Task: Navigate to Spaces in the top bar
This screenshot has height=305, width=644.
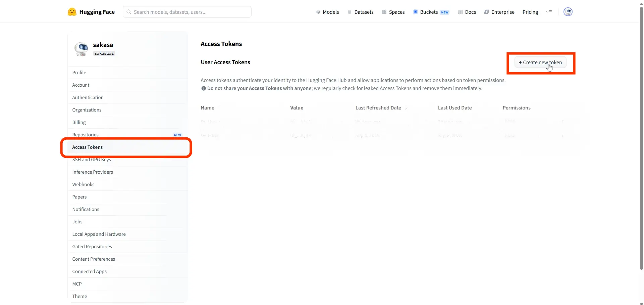Action: [393, 12]
